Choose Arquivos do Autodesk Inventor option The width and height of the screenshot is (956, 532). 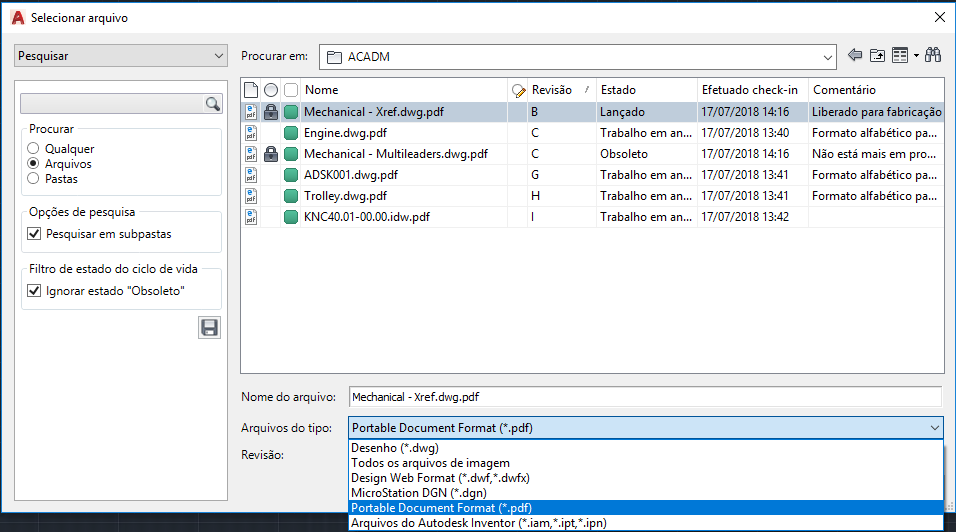tap(646, 523)
